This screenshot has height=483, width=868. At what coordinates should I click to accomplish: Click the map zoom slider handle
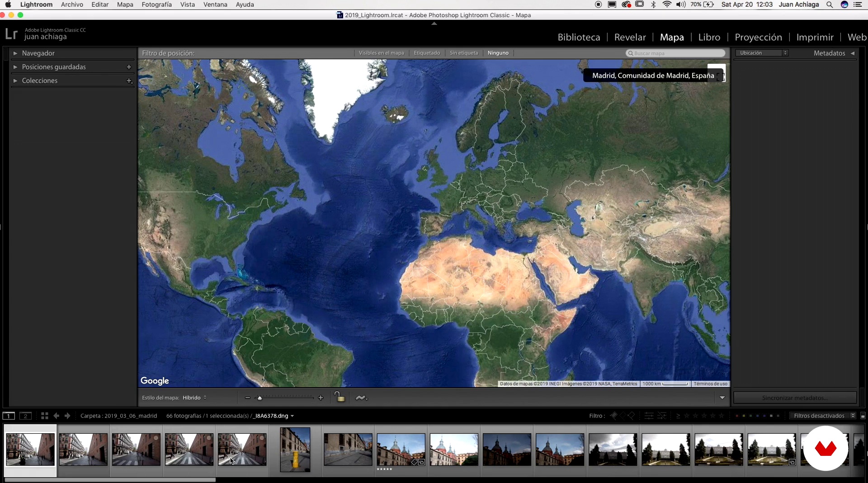point(259,398)
